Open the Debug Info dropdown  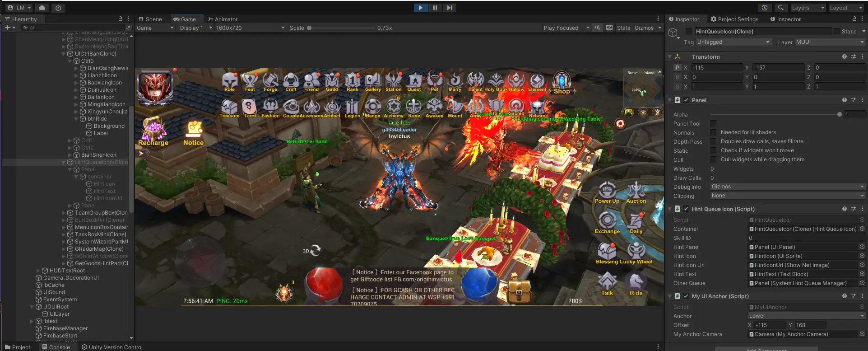point(788,187)
